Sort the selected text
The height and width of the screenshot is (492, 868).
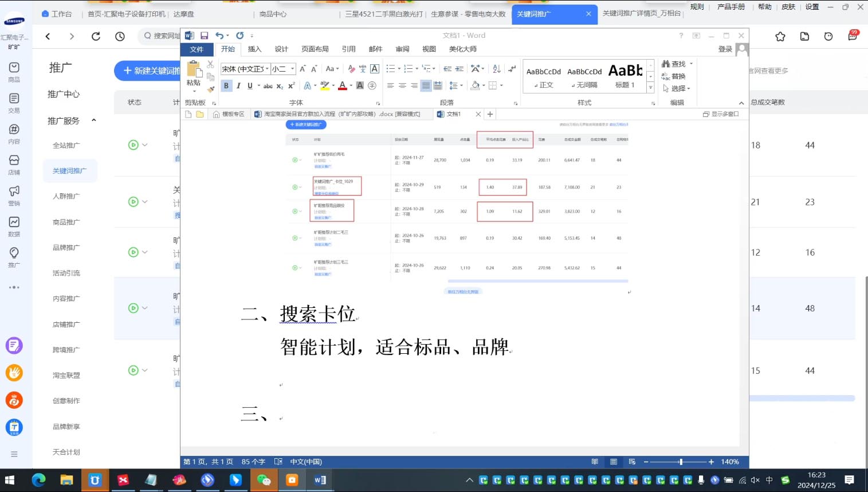(496, 69)
